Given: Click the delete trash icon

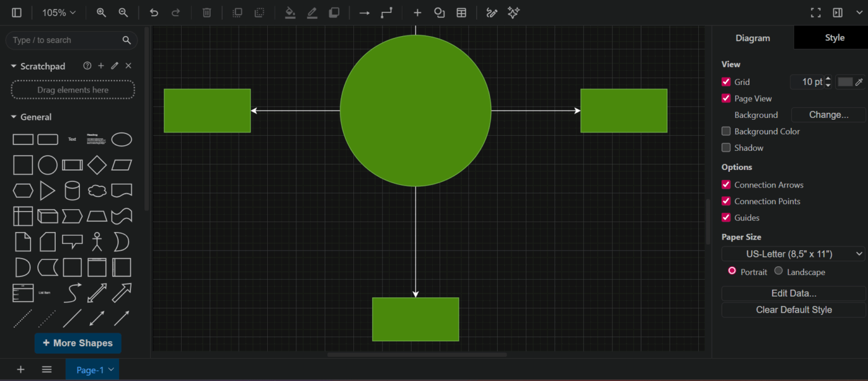Looking at the screenshot, I should (x=207, y=12).
